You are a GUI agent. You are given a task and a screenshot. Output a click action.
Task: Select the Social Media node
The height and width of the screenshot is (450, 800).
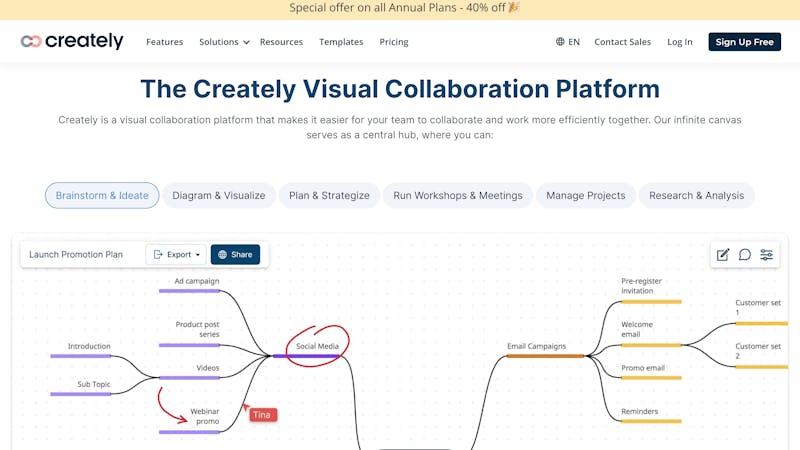[317, 346]
